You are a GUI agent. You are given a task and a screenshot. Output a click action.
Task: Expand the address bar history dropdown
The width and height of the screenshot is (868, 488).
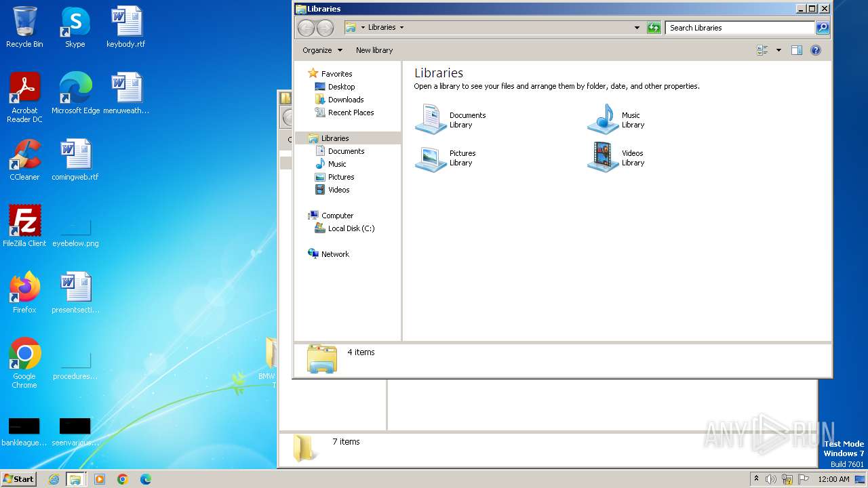click(x=637, y=28)
